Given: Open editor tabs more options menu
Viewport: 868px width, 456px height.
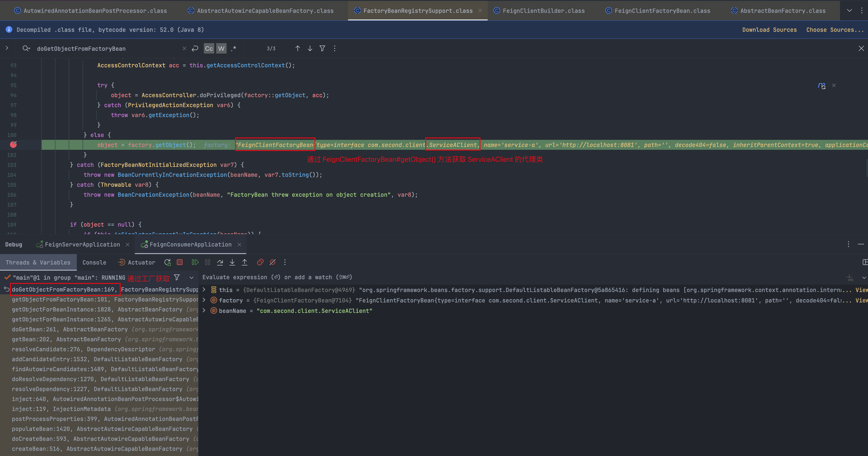Looking at the screenshot, I should (862, 11).
